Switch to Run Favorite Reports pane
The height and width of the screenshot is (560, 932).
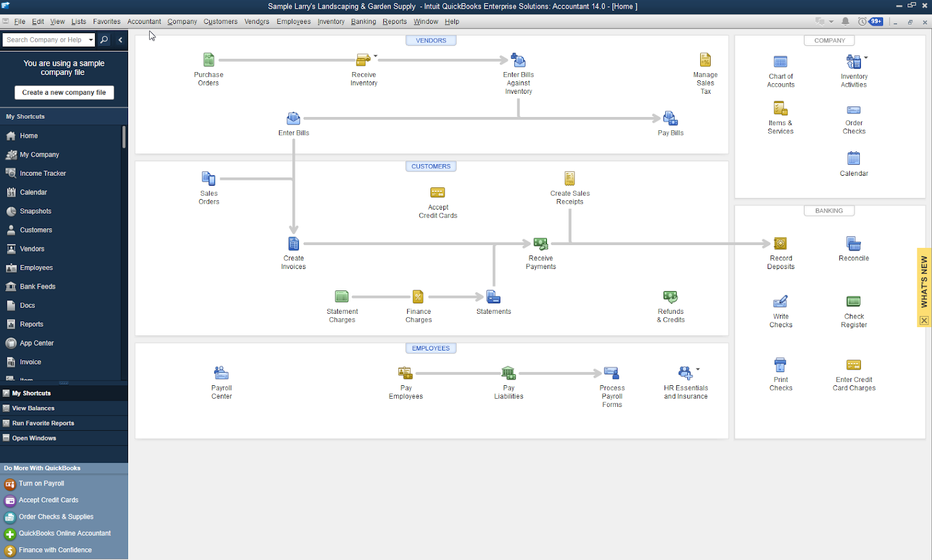tap(64, 423)
